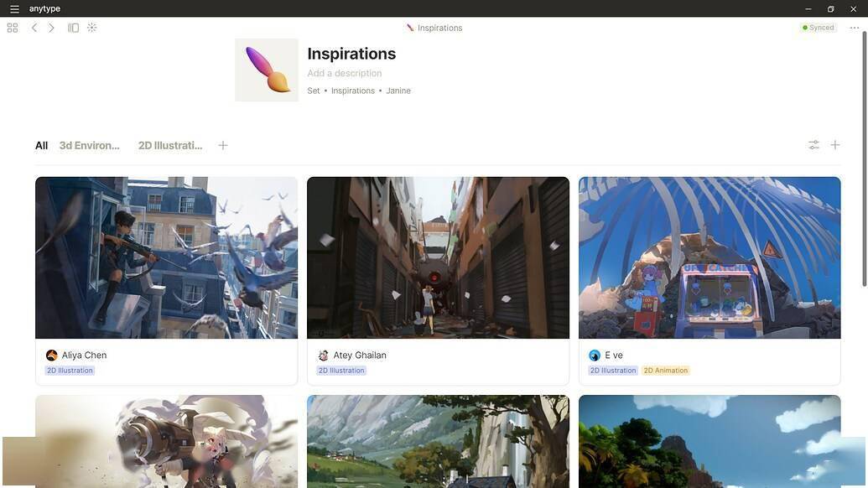The height and width of the screenshot is (488, 868).
Task: Click the 2D Animation tag on E ve
Action: (x=666, y=371)
